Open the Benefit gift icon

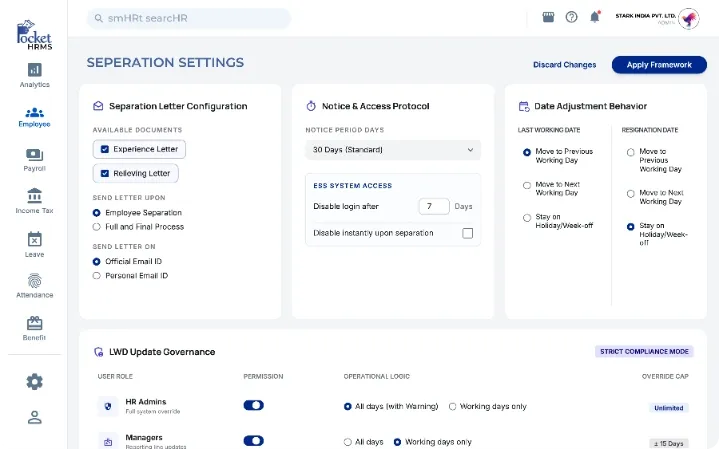coord(34,323)
